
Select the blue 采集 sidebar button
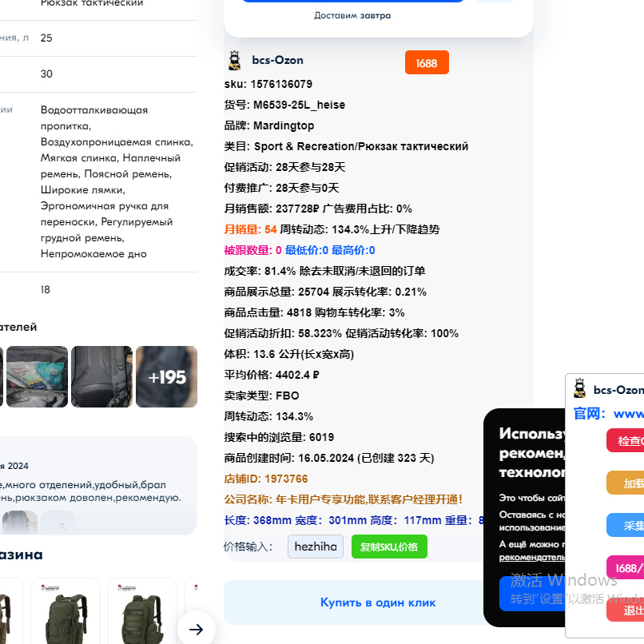(x=631, y=525)
